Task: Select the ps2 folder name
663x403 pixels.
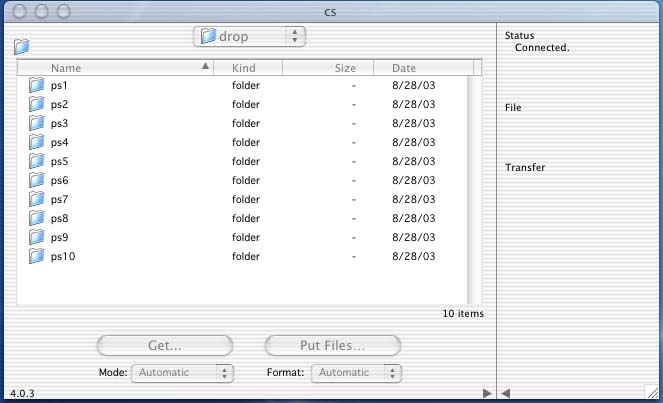Action: click(59, 104)
